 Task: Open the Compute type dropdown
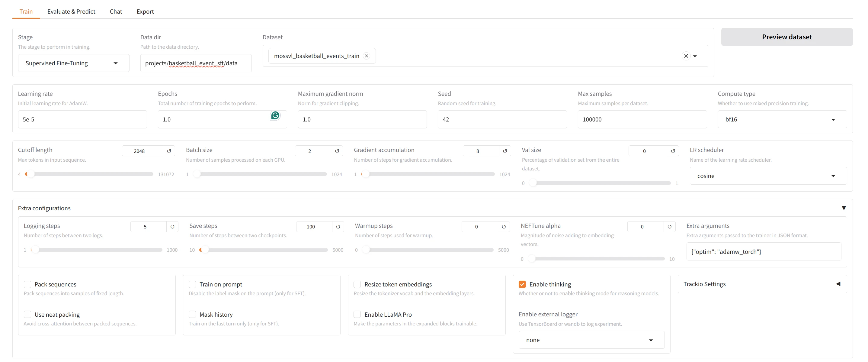pos(782,119)
